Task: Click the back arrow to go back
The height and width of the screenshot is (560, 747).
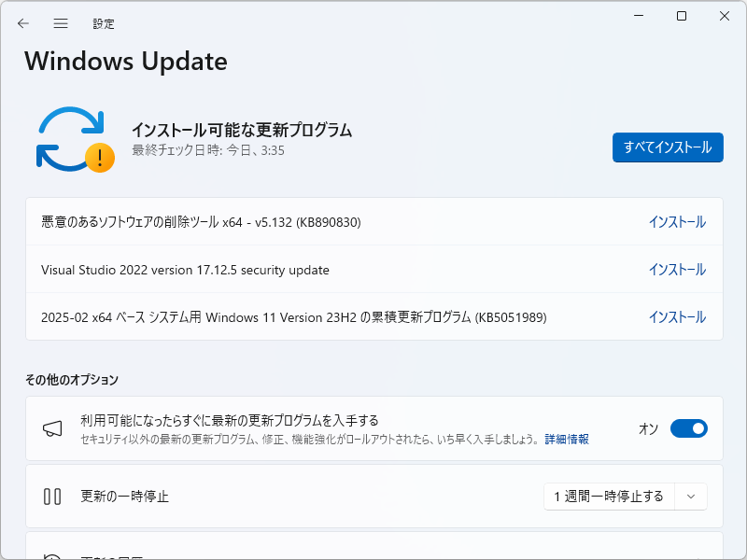Action: pyautogui.click(x=22, y=23)
